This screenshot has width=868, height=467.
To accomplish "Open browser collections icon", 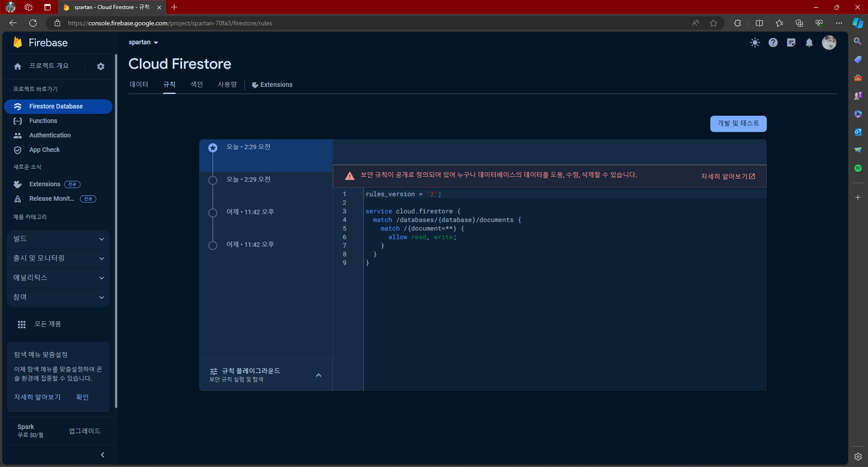I will point(799,23).
